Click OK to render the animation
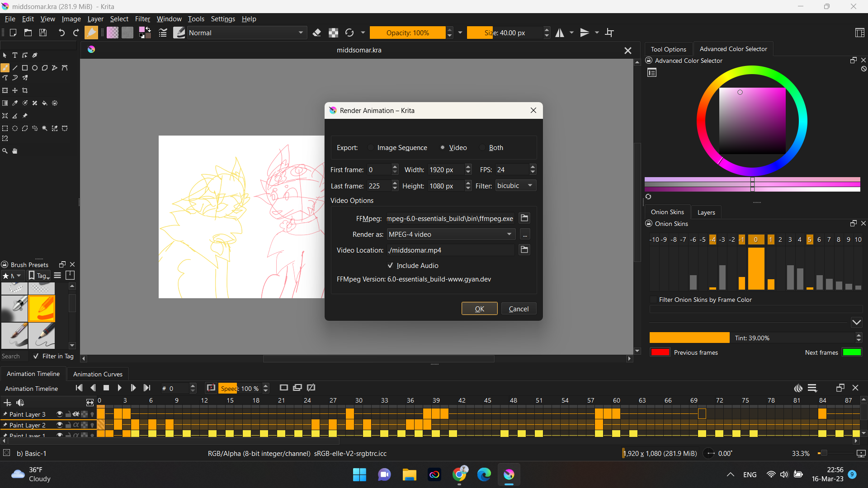 [479, 309]
